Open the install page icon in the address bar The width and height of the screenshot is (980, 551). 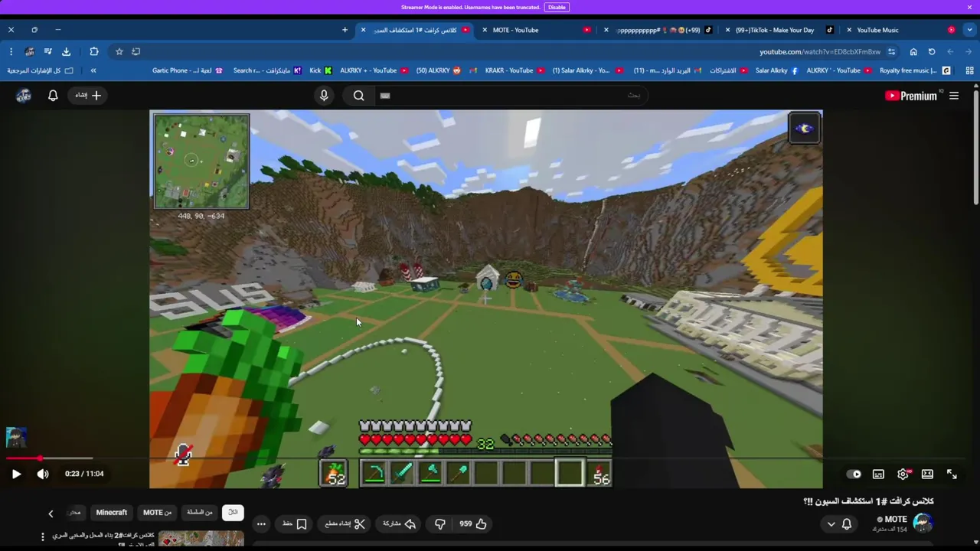pyautogui.click(x=136, y=51)
